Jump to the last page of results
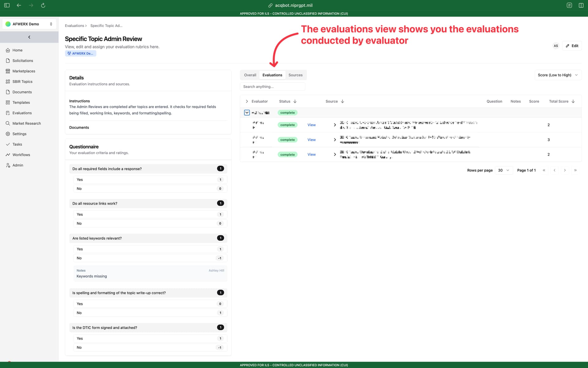 pos(575,170)
